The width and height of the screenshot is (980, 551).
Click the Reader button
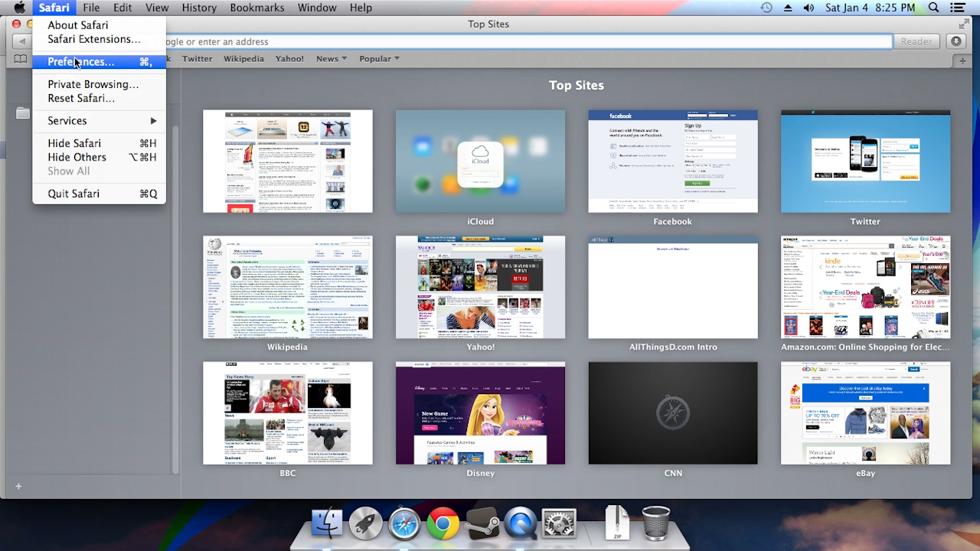[x=916, y=41]
